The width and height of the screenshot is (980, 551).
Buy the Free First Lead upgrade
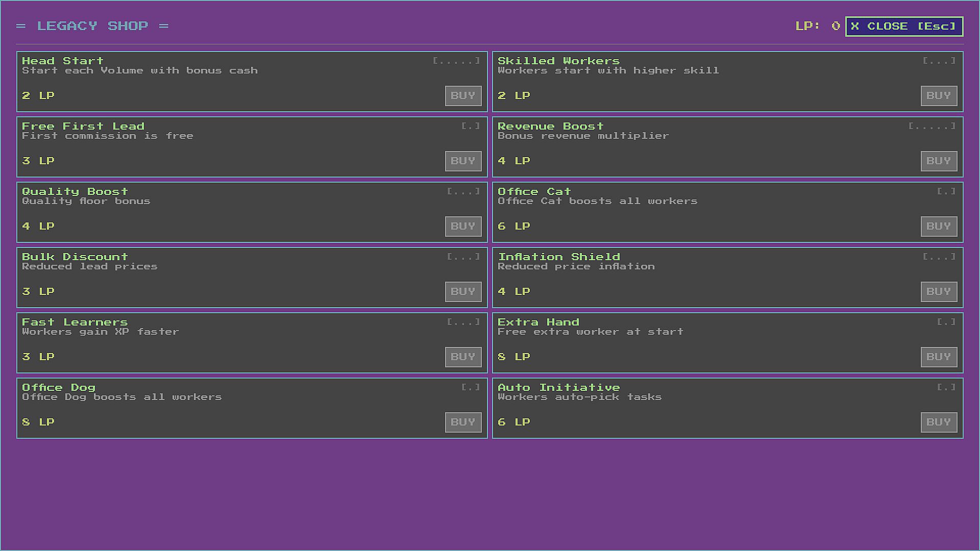[463, 161]
